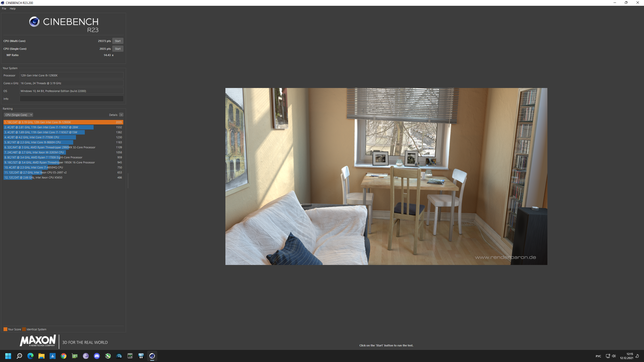
Task: Open the volume tray icon
Action: (x=614, y=356)
